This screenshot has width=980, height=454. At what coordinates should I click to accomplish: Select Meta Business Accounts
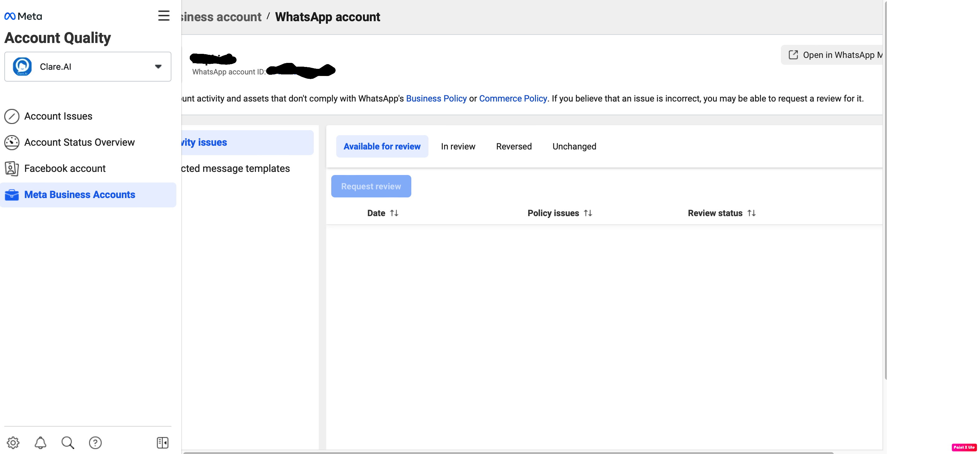pyautogui.click(x=88, y=195)
